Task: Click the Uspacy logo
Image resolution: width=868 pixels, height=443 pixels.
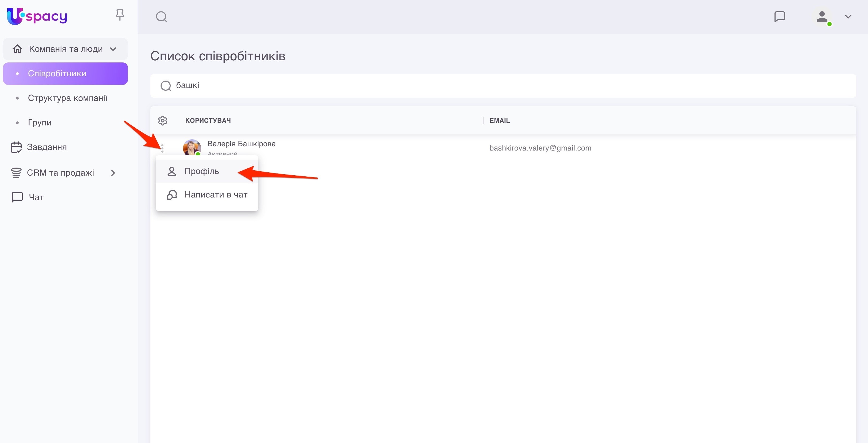Action: (37, 16)
